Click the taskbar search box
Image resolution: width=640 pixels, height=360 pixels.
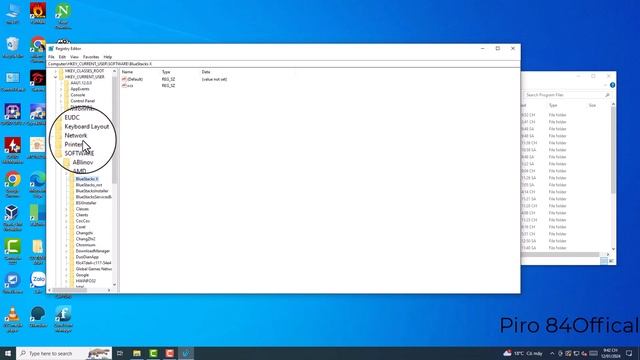click(x=64, y=353)
